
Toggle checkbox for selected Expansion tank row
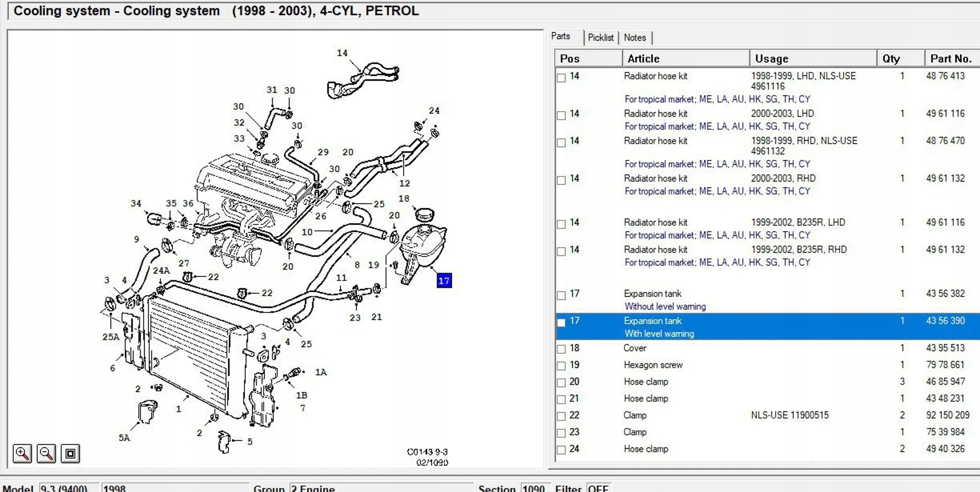561,322
